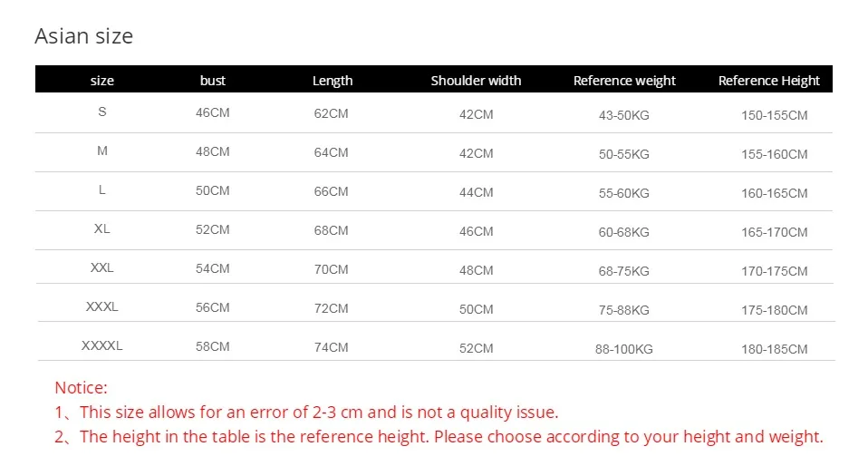Click the notice about reference height

[439, 437]
